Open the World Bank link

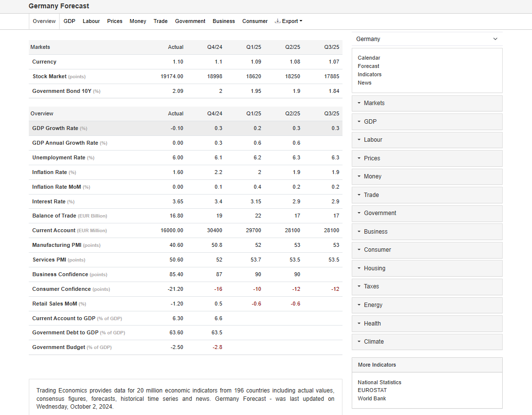pyautogui.click(x=372, y=399)
